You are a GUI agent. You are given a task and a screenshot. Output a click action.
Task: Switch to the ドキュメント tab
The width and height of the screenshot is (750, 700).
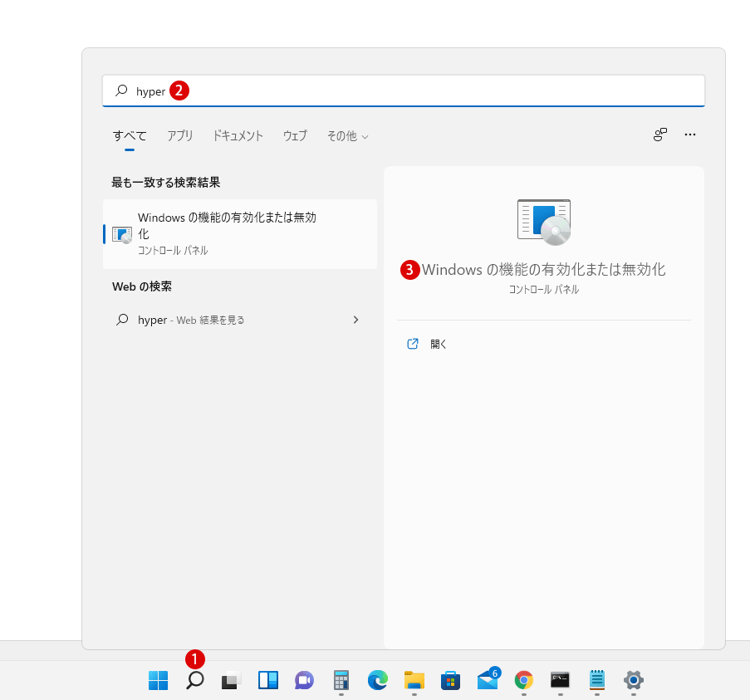[238, 136]
